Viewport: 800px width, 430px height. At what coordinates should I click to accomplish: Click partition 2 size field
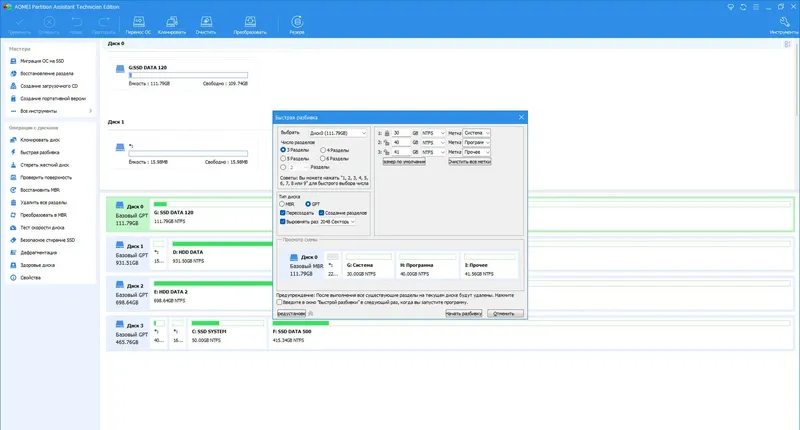[401, 142]
